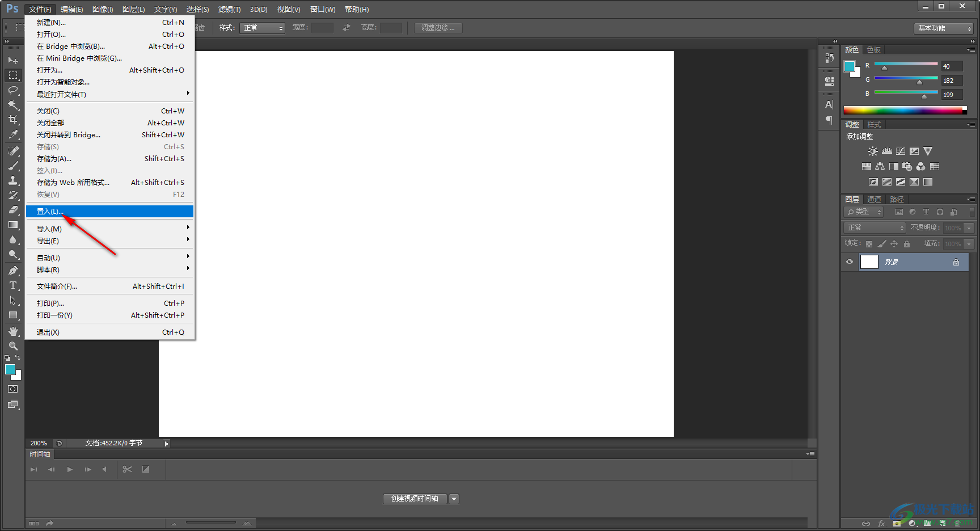Toggle type layer filter in Layers panel
Screen dimensions: 980x531
tap(926, 212)
